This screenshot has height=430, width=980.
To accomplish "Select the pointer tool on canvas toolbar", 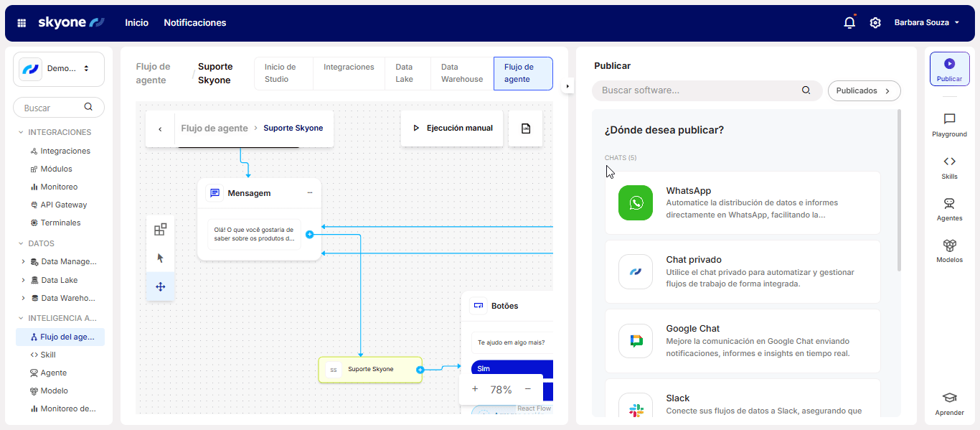I will click(x=160, y=258).
